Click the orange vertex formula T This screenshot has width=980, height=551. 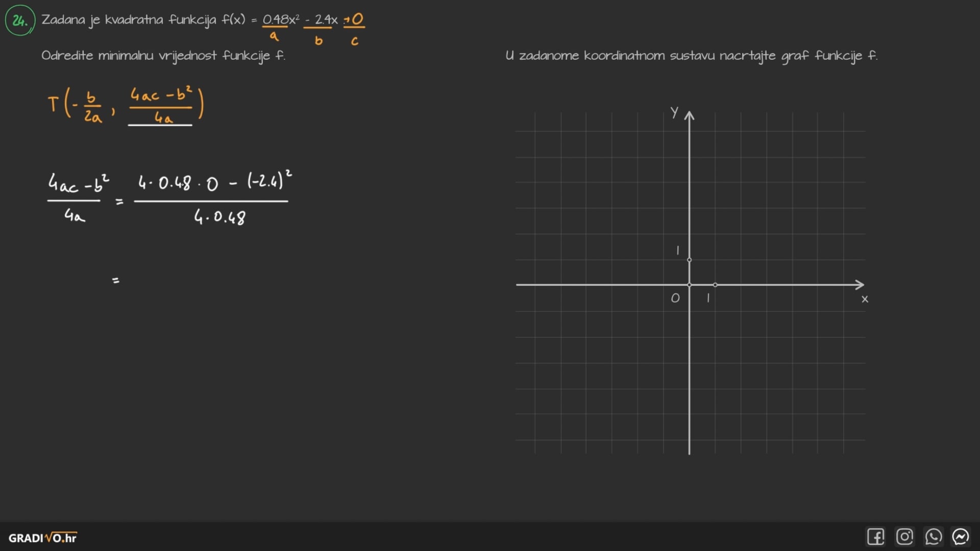(126, 106)
